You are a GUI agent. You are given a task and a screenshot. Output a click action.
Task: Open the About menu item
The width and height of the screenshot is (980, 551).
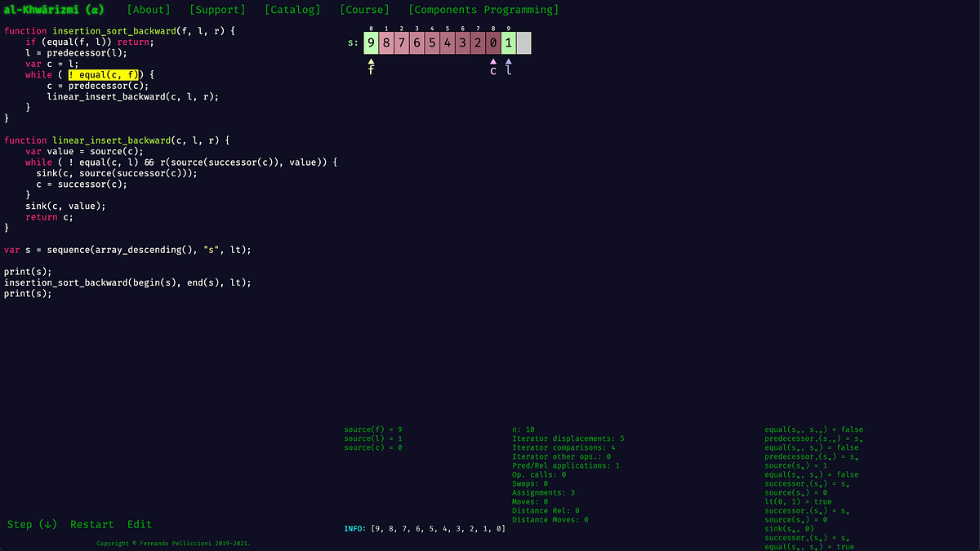coord(149,10)
